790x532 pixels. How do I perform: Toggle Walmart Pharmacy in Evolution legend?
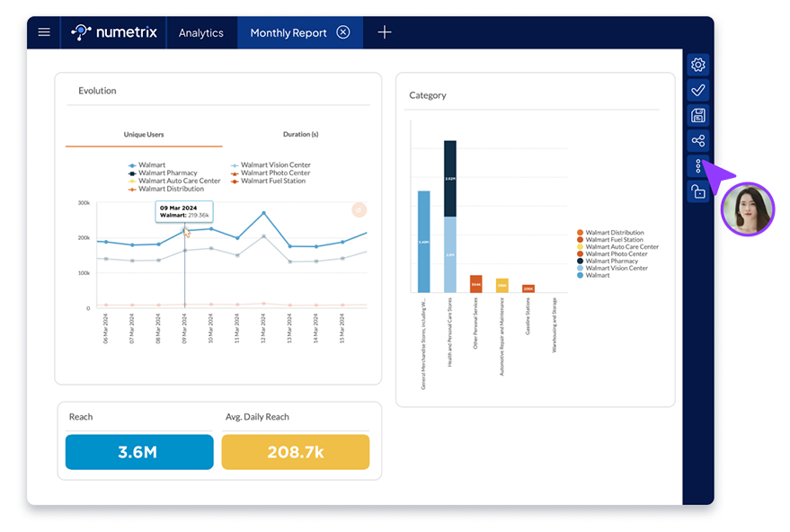tap(163, 173)
